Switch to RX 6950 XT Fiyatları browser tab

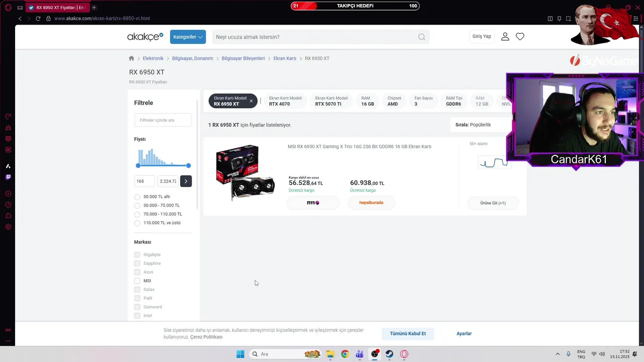tap(57, 8)
